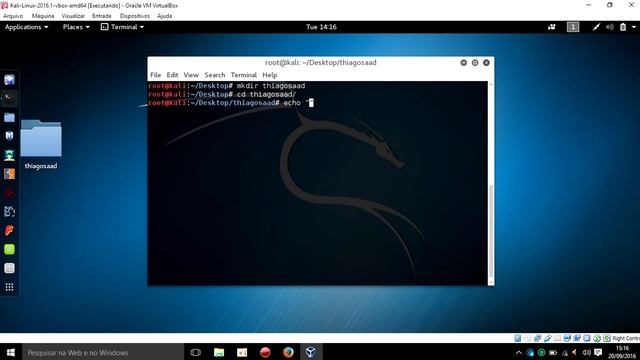Click the Kali top bar battery icon
The image size is (640, 360).
point(623,27)
